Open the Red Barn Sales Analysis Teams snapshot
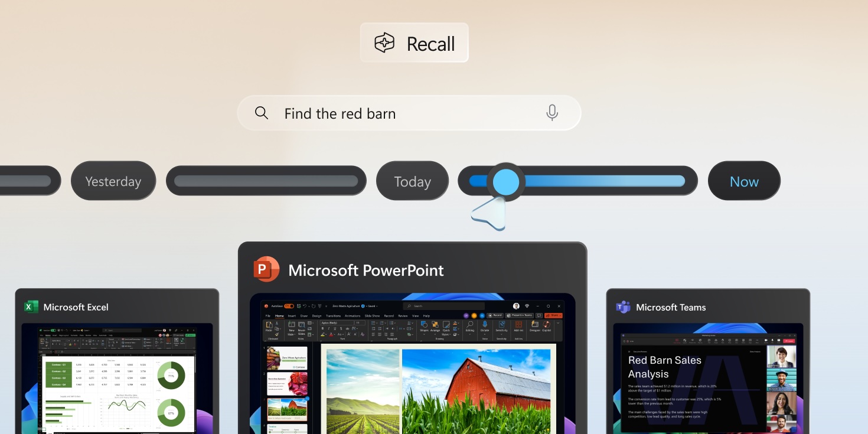 click(708, 378)
